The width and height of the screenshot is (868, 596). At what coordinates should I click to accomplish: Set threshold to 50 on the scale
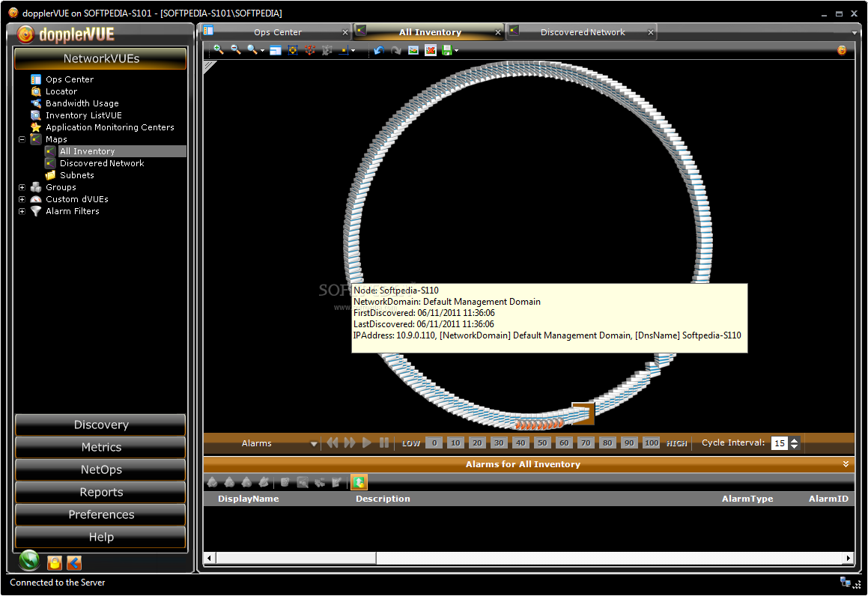pyautogui.click(x=542, y=443)
